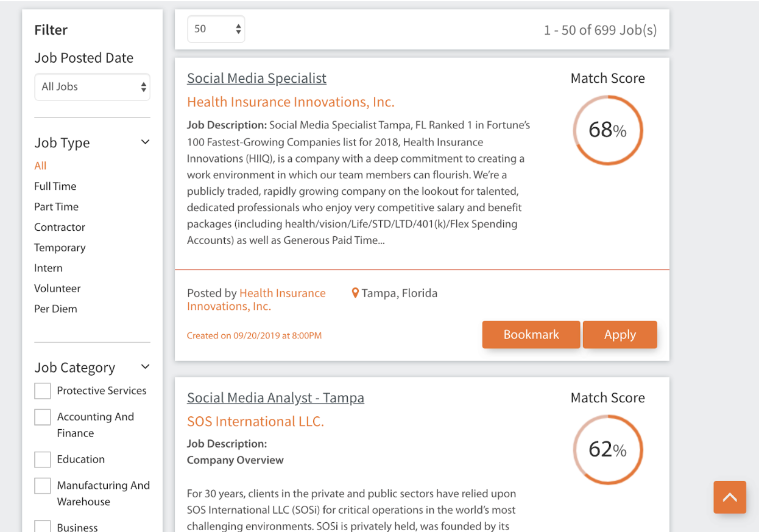759x532 pixels.
Task: Collapse the Job Category filter section
Action: point(145,366)
